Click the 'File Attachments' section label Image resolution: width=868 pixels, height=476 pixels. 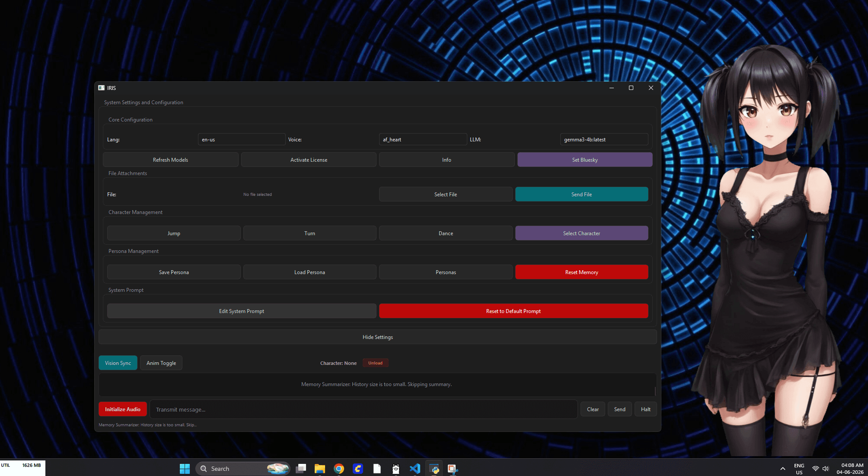pos(128,173)
